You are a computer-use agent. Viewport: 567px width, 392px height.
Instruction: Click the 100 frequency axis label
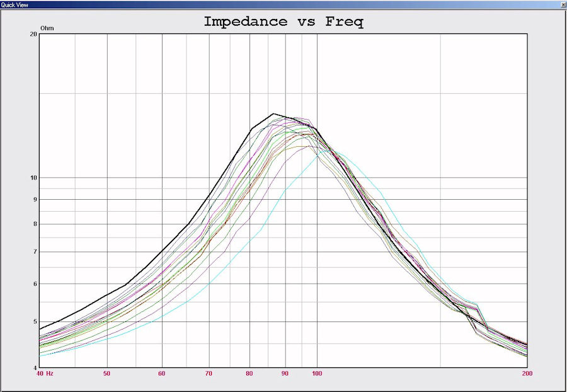coord(316,374)
